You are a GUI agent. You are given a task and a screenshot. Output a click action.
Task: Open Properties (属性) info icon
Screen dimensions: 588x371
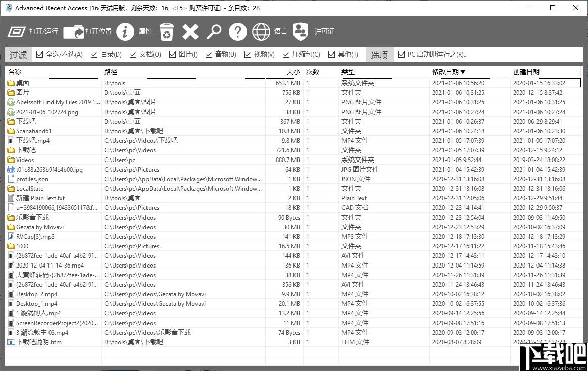(125, 32)
